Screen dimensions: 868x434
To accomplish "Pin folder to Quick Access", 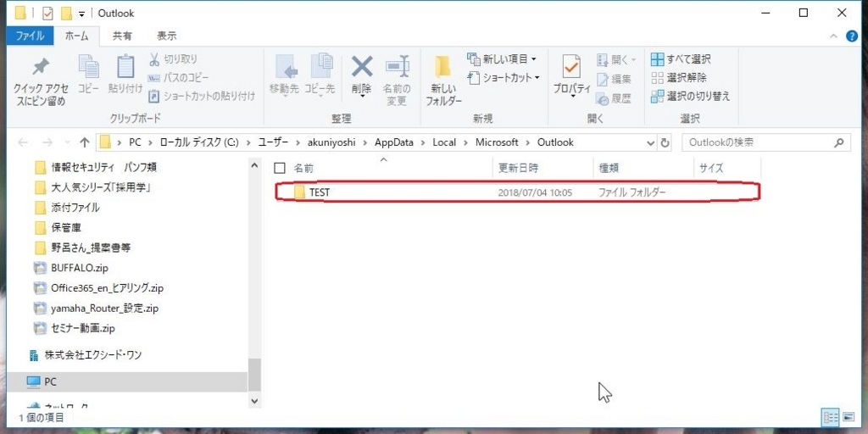I will [39, 81].
